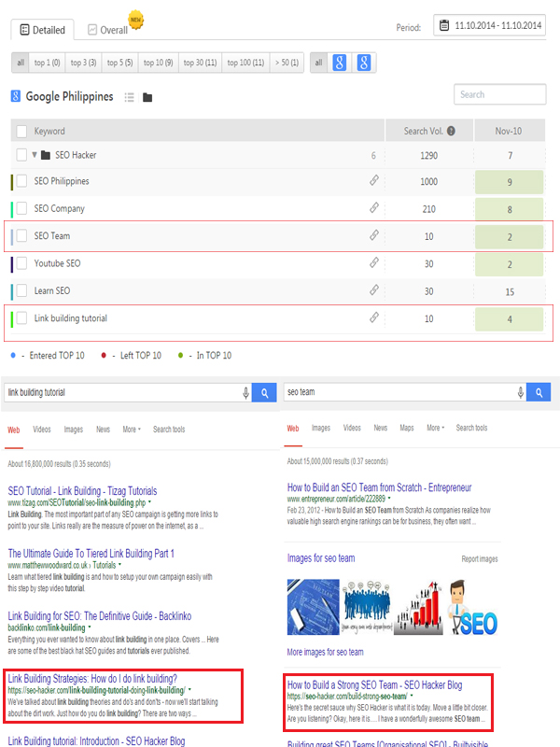The height and width of the screenshot is (747, 560).
Task: Click the folder icon beside Google Philippines
Action: pos(147,97)
